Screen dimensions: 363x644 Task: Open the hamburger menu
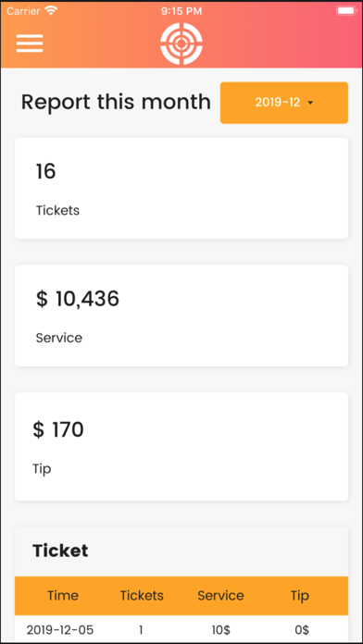point(30,43)
